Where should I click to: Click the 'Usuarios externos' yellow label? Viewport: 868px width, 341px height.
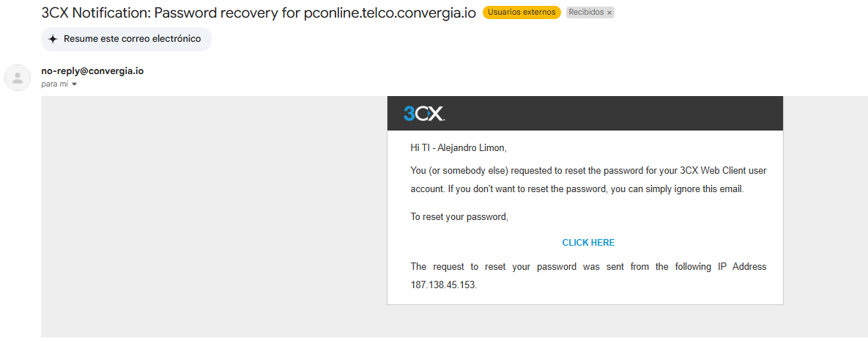[x=522, y=12]
